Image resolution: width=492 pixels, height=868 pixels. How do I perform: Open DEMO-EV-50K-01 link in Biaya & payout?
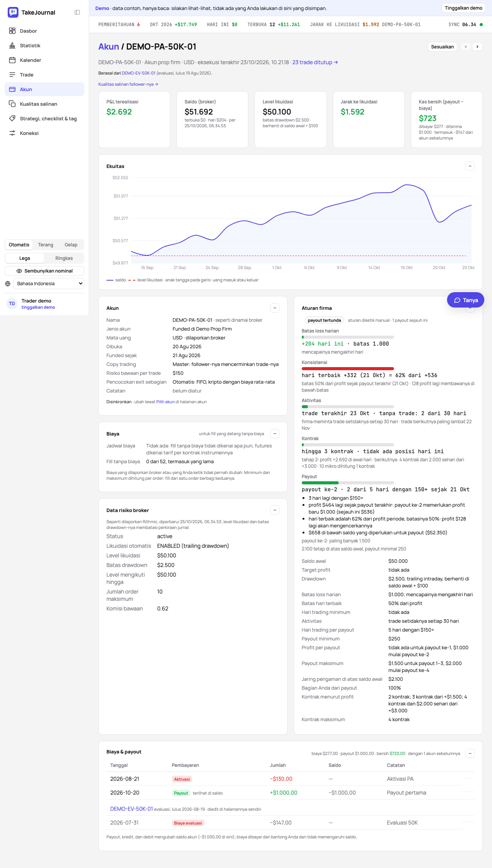tap(131, 809)
